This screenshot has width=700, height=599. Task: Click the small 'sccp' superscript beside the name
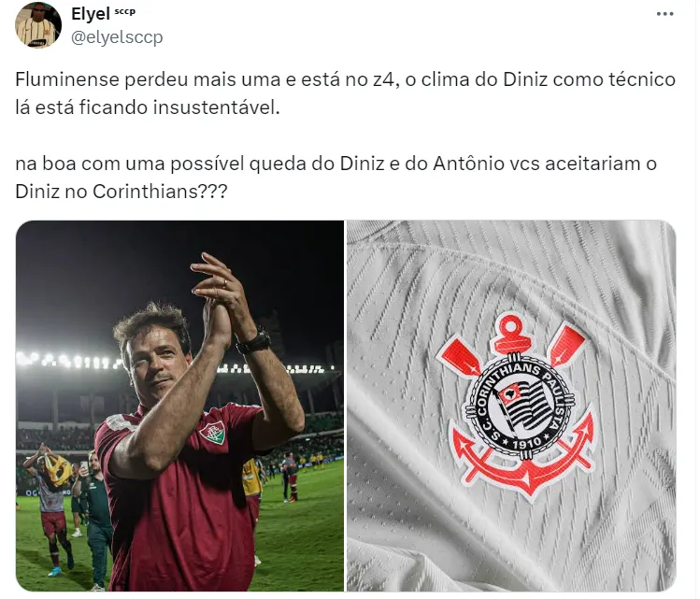click(124, 11)
